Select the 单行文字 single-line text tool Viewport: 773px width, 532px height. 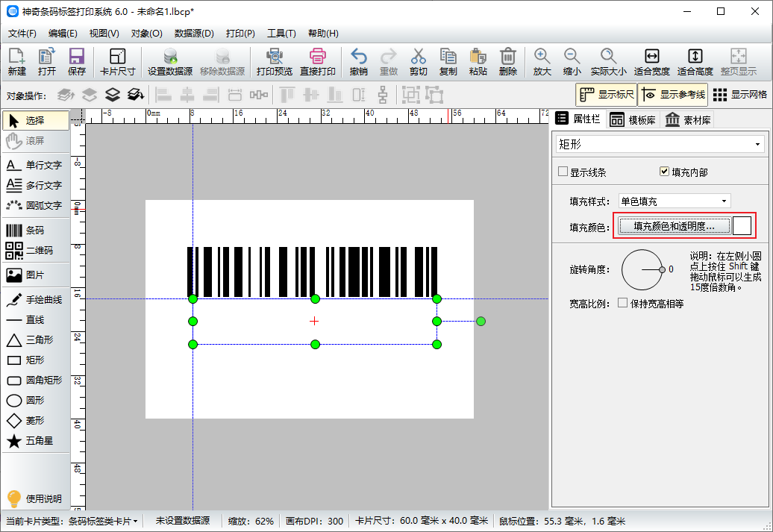pyautogui.click(x=36, y=165)
